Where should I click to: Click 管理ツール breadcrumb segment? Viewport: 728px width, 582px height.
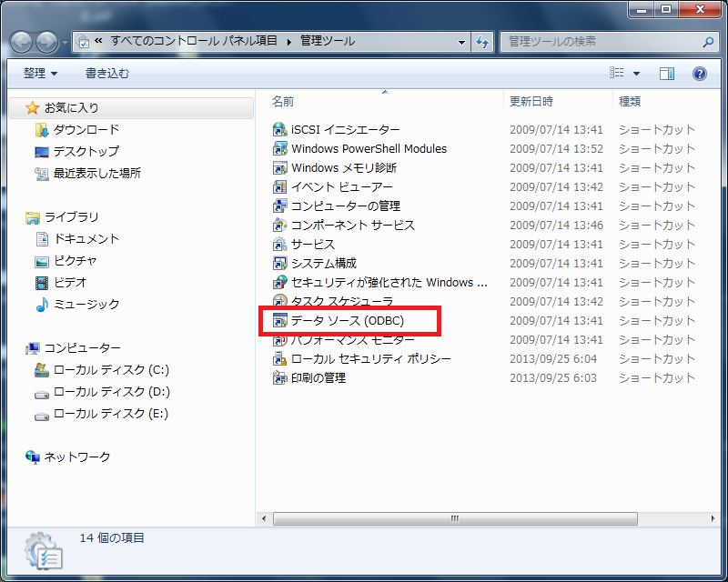click(328, 41)
